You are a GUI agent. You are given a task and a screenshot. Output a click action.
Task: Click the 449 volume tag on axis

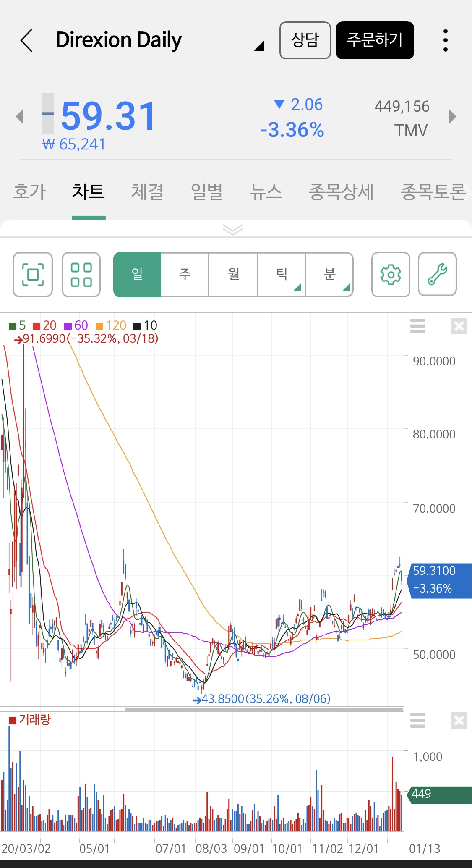(x=439, y=795)
